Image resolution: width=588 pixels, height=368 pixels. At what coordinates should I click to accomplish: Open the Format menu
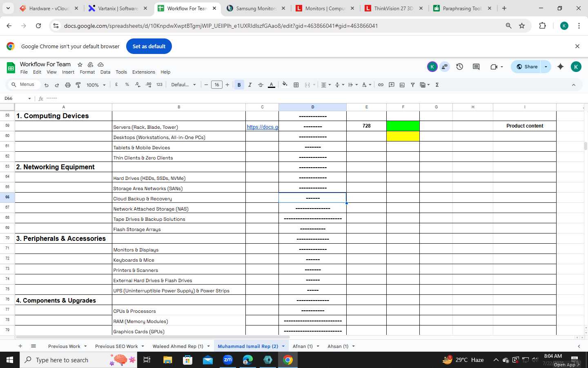(87, 72)
